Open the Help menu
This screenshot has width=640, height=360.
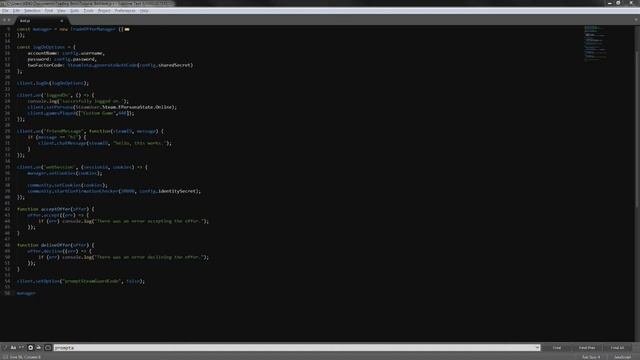point(144,11)
